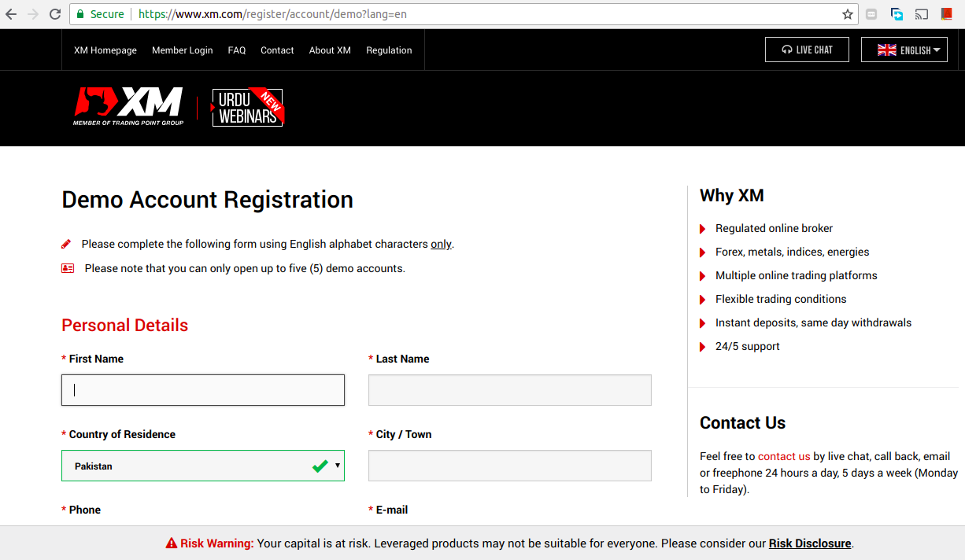
Task: Open Member Login page
Action: (183, 50)
